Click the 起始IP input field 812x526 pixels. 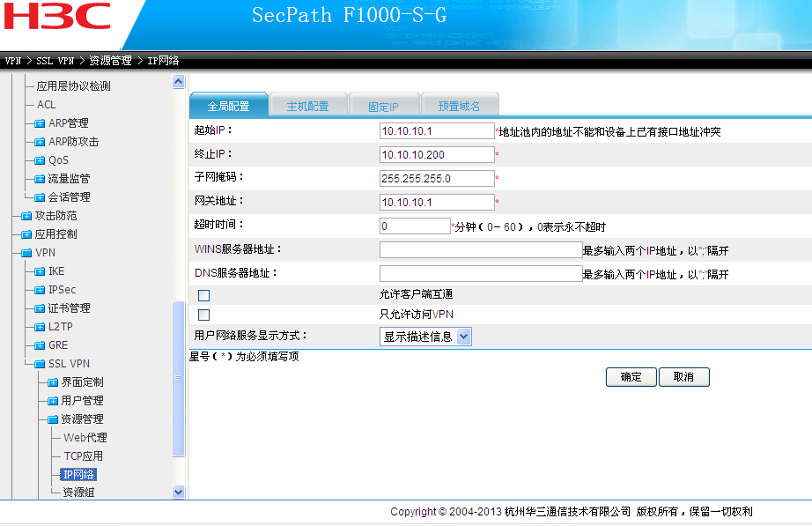pos(437,131)
